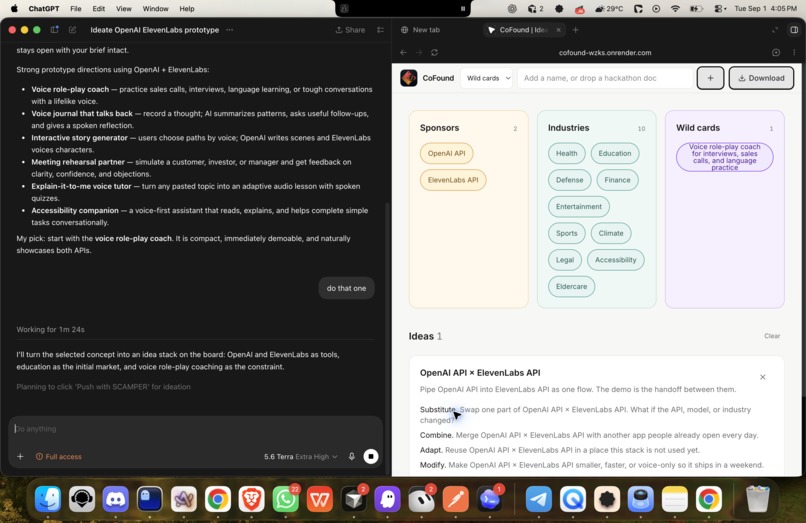806x523 pixels.
Task: Open Telegram from the Dock
Action: pyautogui.click(x=539, y=499)
